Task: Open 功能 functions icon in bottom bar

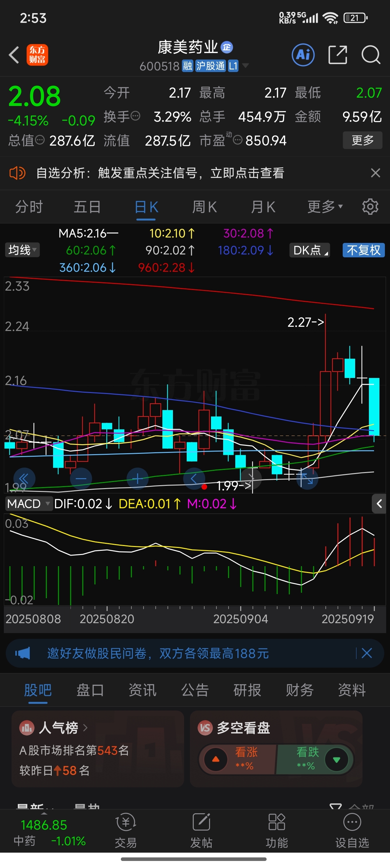Action: click(x=277, y=831)
